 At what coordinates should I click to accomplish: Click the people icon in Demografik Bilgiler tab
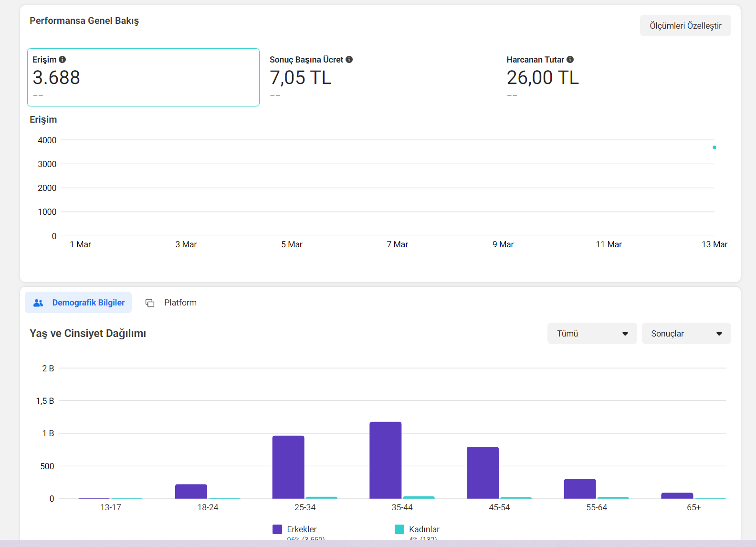(38, 303)
